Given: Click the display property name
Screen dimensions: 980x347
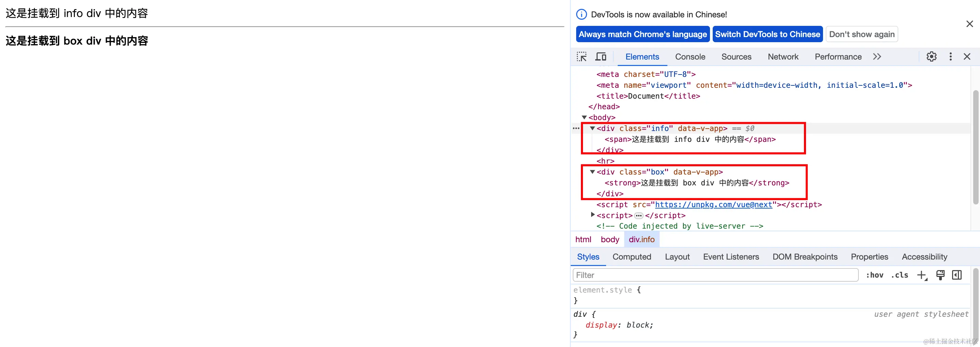Looking at the screenshot, I should 601,325.
